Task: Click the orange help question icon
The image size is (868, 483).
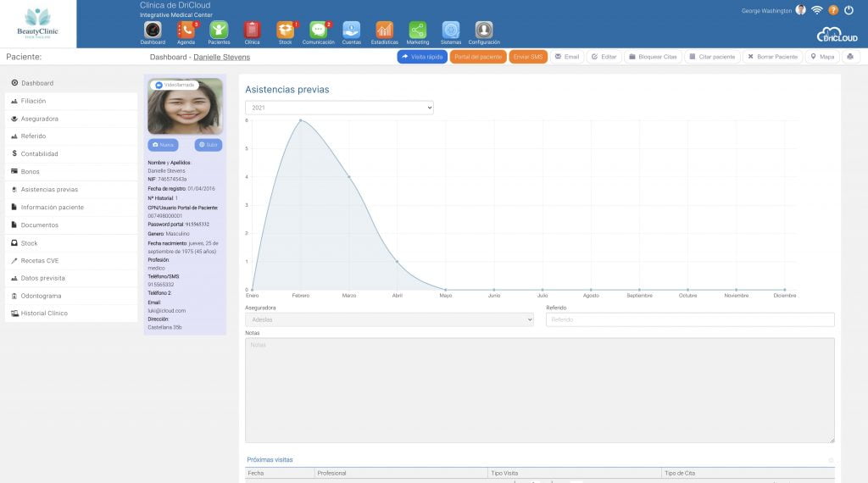Action: point(833,10)
